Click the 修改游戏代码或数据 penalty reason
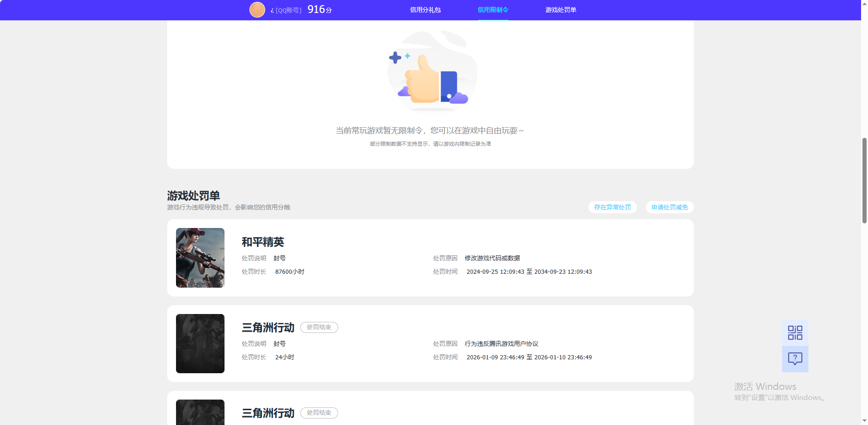868x425 pixels. tap(492, 258)
